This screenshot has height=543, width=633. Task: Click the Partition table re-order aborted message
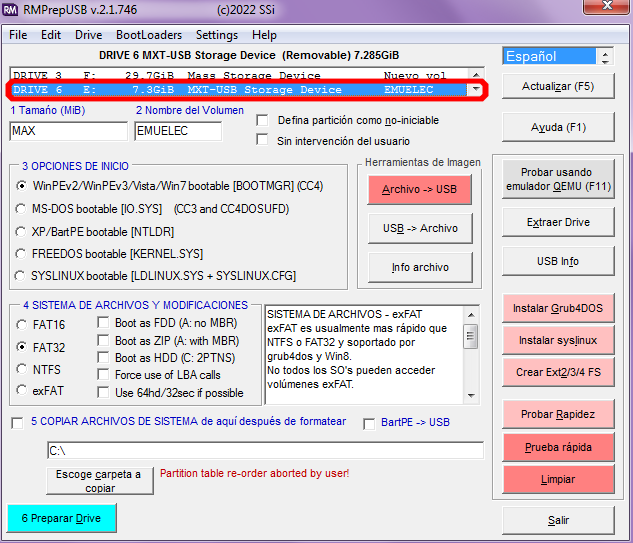click(254, 473)
